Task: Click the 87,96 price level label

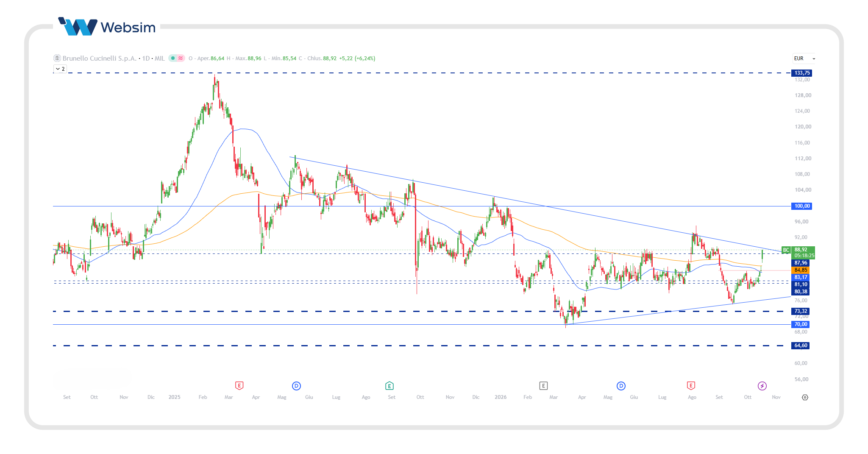Action: 801,263
